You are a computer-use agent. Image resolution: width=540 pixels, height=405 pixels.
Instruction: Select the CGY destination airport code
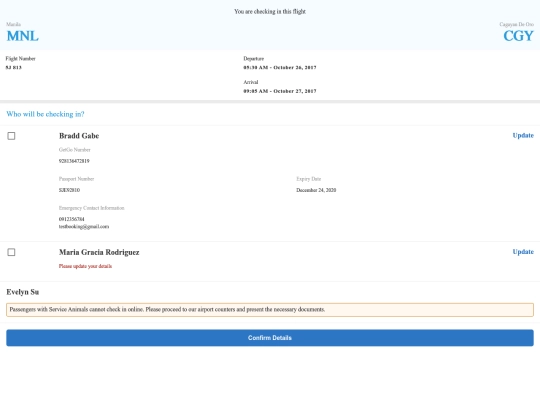(x=518, y=36)
